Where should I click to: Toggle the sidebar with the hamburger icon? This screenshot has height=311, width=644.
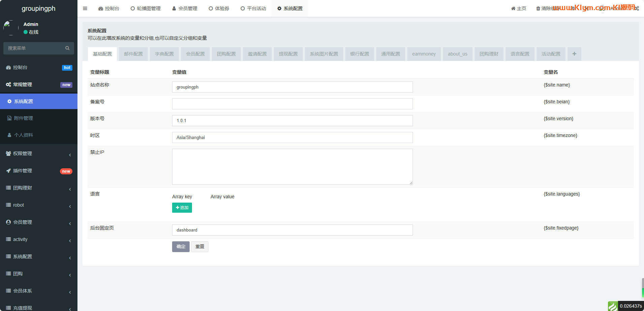point(85,8)
